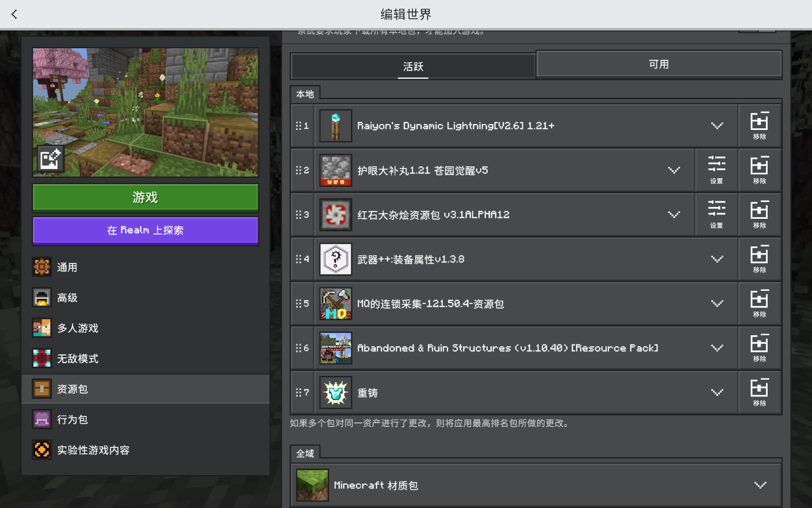This screenshot has width=812, height=508.
Task: Expand Raiyon's Dynamic Lightning pack details
Action: (x=717, y=126)
